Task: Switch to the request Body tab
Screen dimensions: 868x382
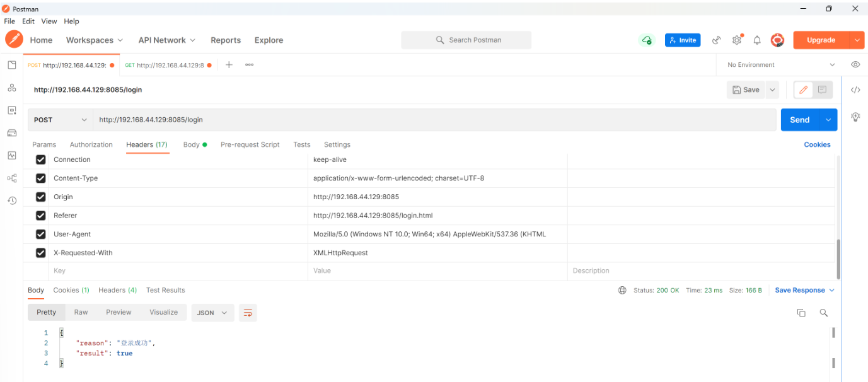Action: pos(195,144)
